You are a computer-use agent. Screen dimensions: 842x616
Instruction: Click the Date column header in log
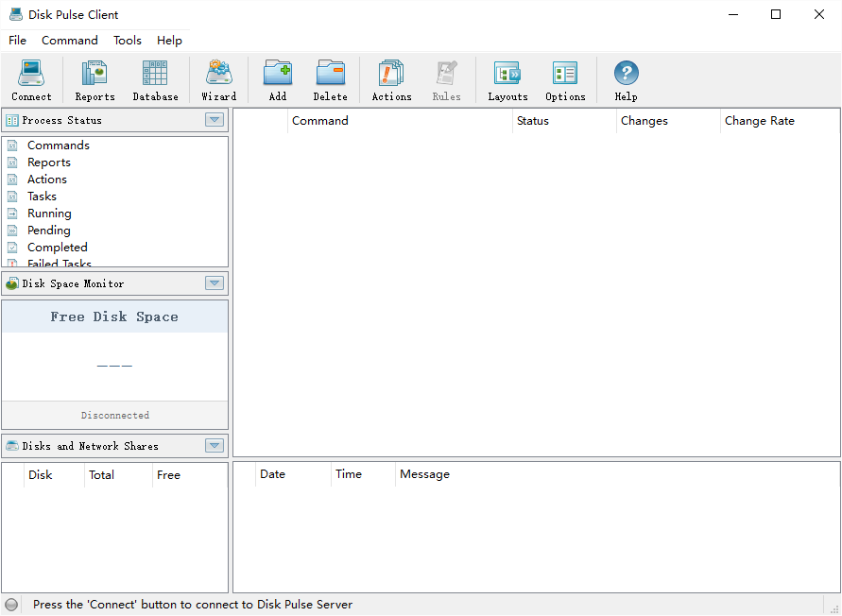pyautogui.click(x=293, y=474)
